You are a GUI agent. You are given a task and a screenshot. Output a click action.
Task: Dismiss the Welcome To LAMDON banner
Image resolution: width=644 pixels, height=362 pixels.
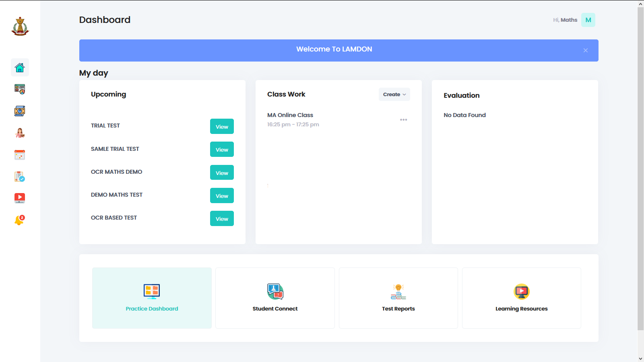(x=586, y=50)
